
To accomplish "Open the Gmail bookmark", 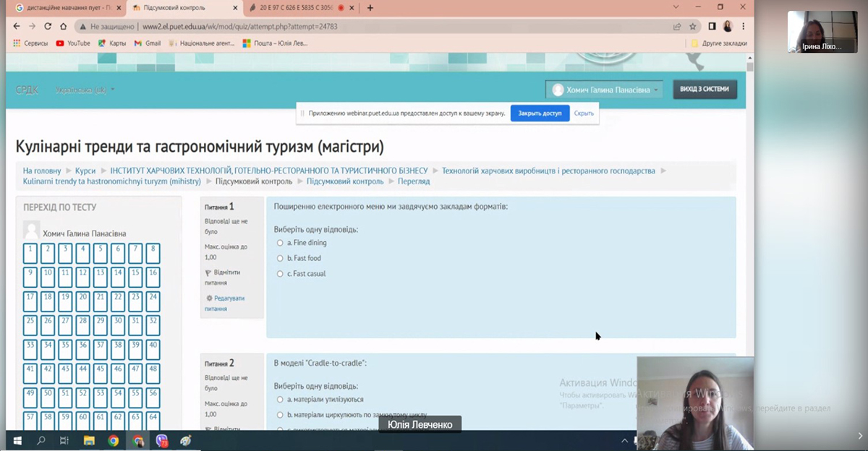I will point(148,43).
